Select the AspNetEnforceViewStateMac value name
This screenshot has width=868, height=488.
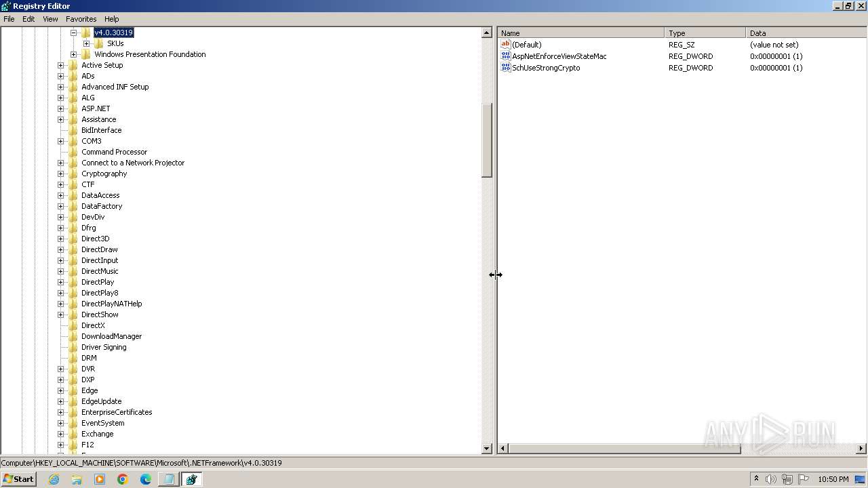coord(559,56)
